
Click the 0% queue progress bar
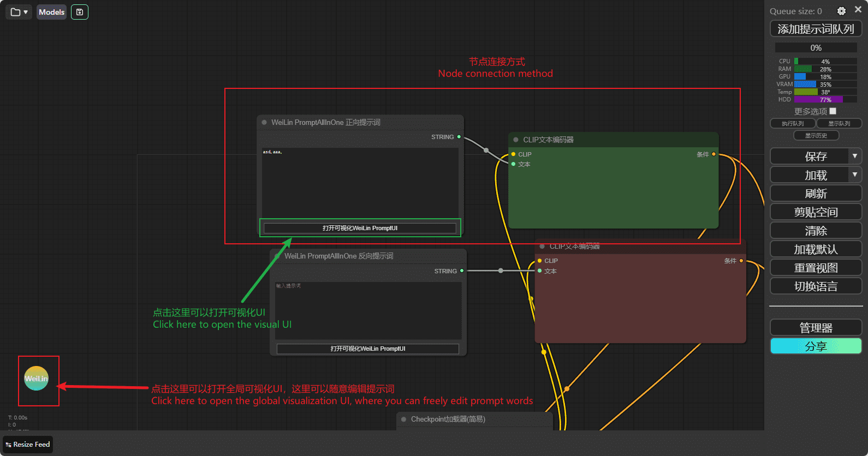click(x=816, y=48)
